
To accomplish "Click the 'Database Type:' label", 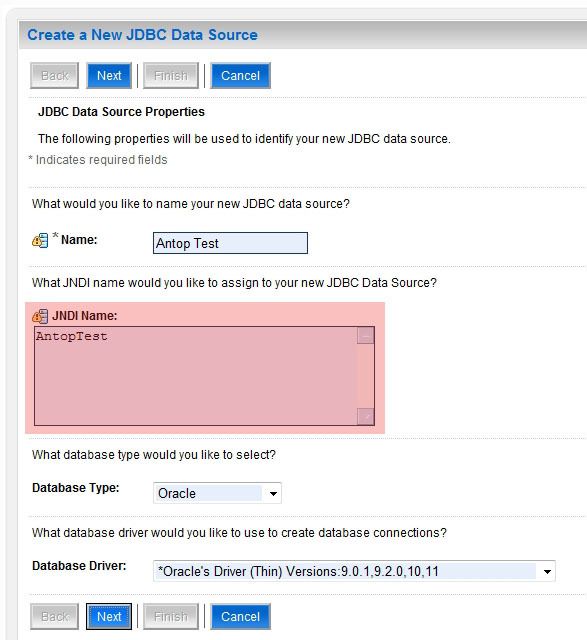I will (x=76, y=488).
